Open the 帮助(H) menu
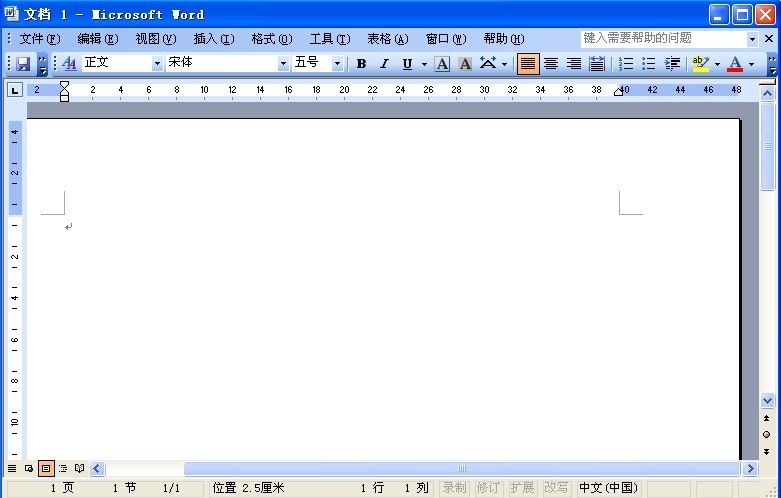Viewport: 781px width, 498px height. (x=504, y=39)
